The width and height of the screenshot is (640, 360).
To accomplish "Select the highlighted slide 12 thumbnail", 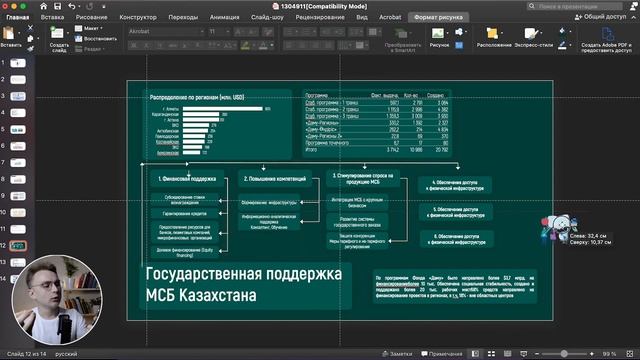I will click(x=18, y=246).
